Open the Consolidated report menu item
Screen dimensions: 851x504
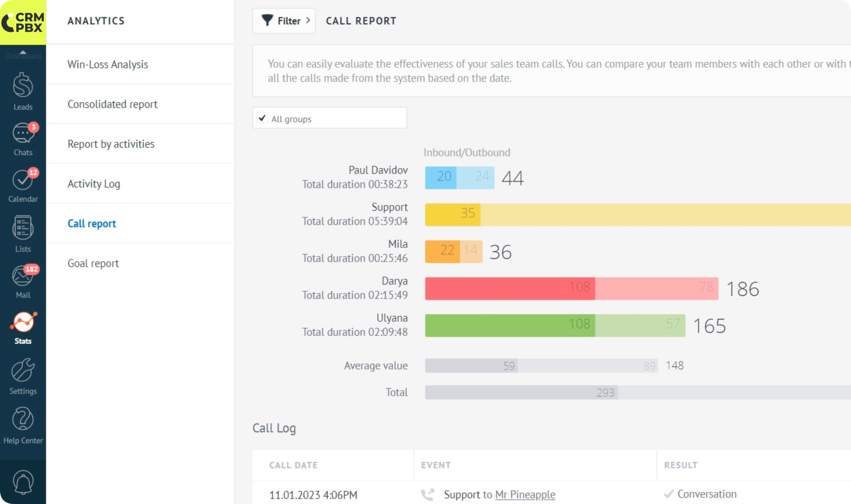coord(112,104)
